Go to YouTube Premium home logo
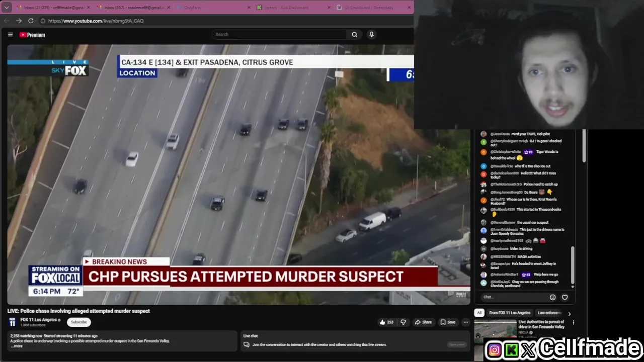The image size is (644, 362). pos(32,35)
